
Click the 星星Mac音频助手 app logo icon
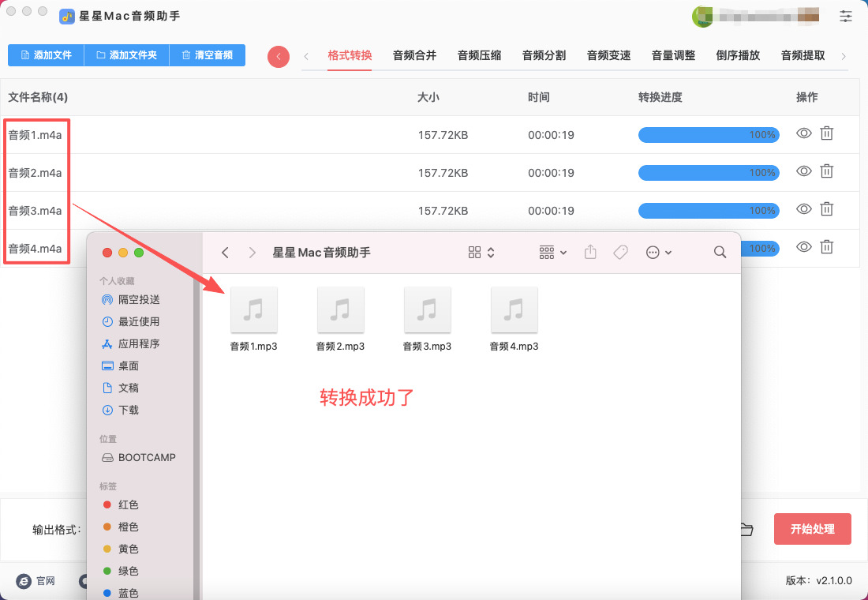[x=67, y=16]
